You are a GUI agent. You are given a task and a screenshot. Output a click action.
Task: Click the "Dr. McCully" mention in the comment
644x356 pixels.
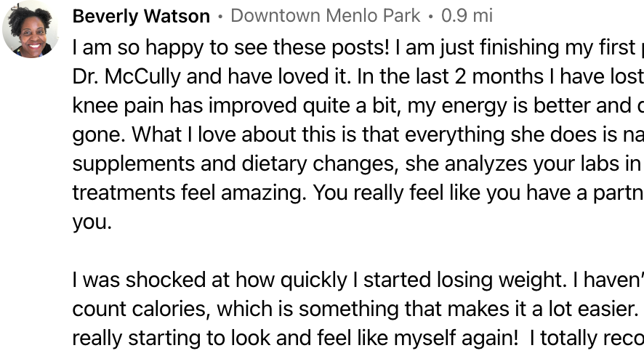pos(119,77)
